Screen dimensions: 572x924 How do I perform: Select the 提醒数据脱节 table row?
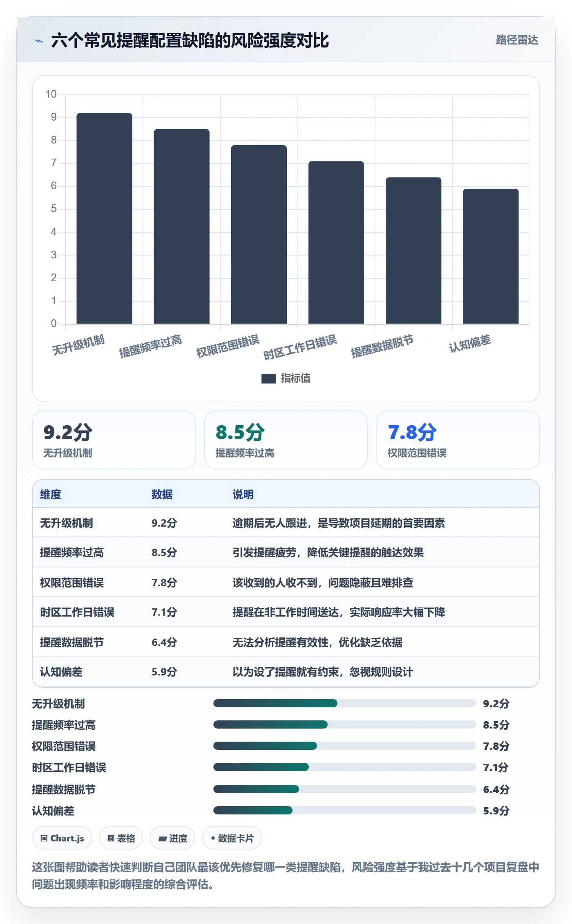[286, 642]
